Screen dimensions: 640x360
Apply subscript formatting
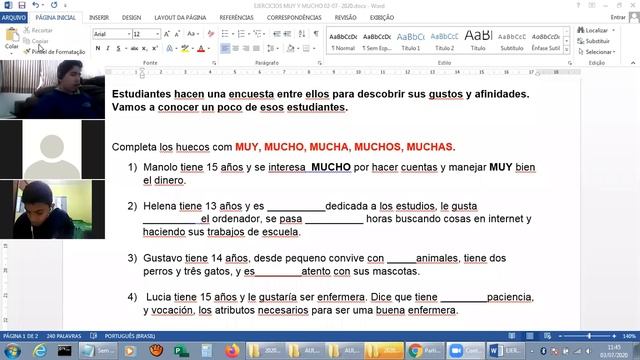[x=144, y=49]
